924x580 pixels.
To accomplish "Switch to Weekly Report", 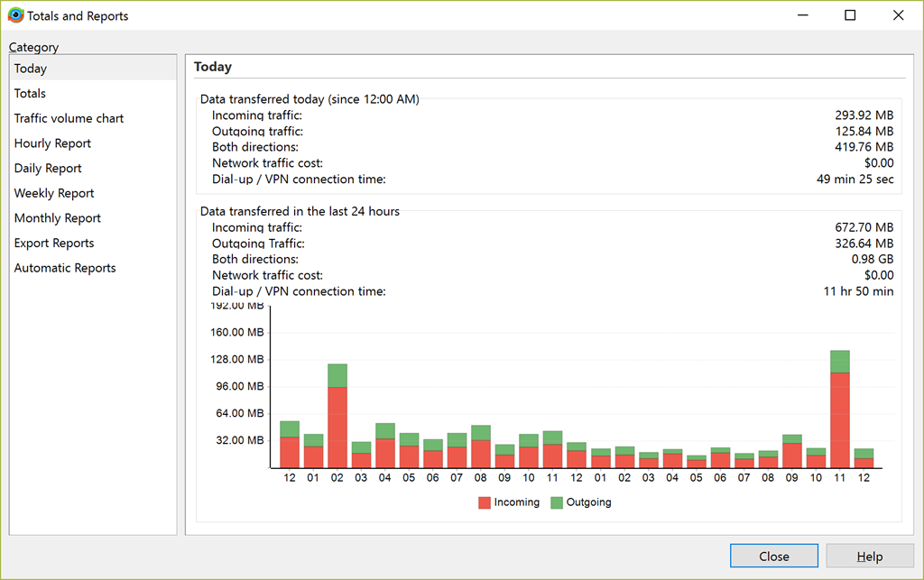I will (54, 193).
